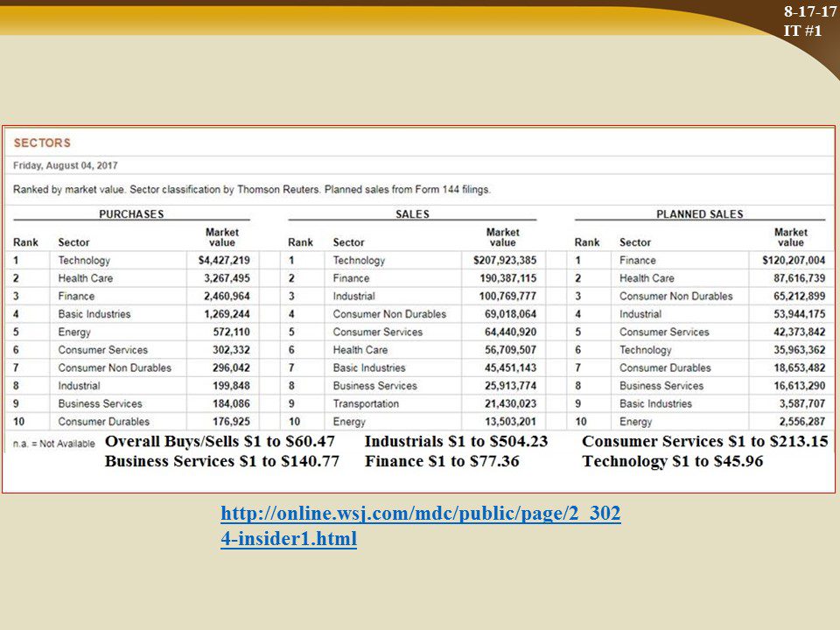Click the value '21,430,023'
Viewport: 840px width, 630px height.
coord(510,404)
